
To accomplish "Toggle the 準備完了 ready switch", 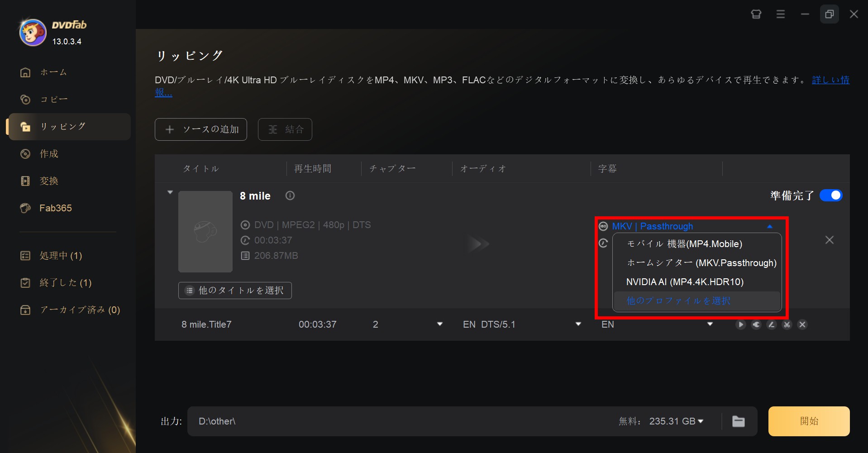I will (x=831, y=196).
